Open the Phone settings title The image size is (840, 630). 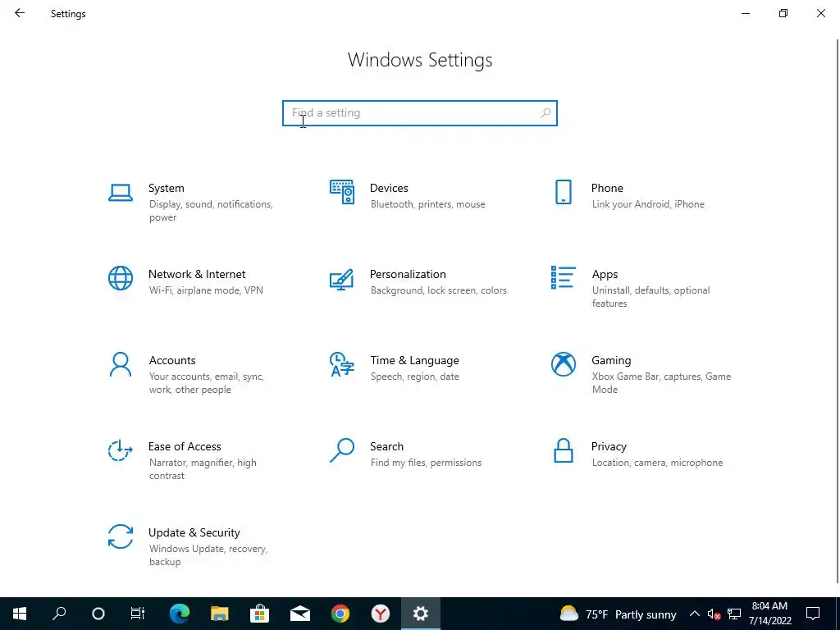pyautogui.click(x=607, y=188)
